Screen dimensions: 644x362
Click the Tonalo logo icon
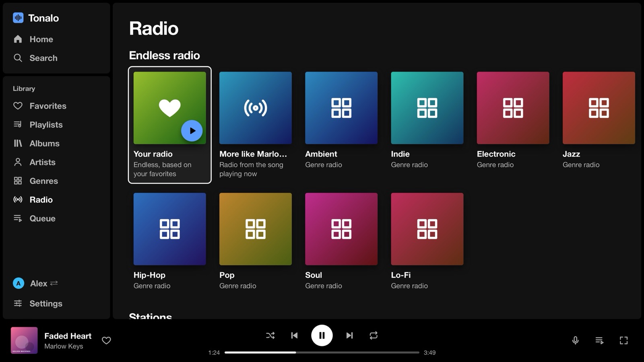pyautogui.click(x=18, y=18)
